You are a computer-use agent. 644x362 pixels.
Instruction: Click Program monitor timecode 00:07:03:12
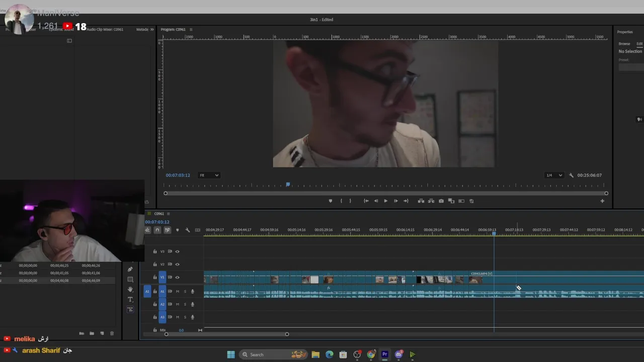coord(178,175)
